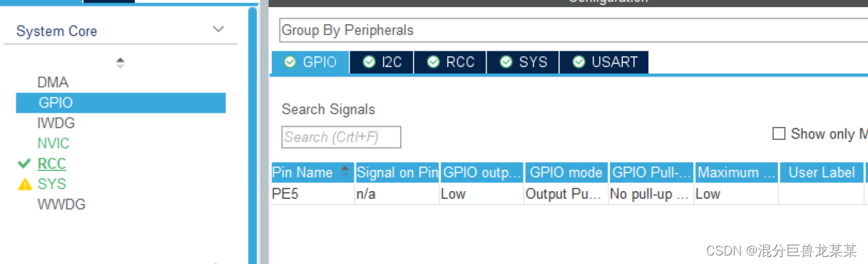Click the yellow warning icon beside SYS

point(25,185)
